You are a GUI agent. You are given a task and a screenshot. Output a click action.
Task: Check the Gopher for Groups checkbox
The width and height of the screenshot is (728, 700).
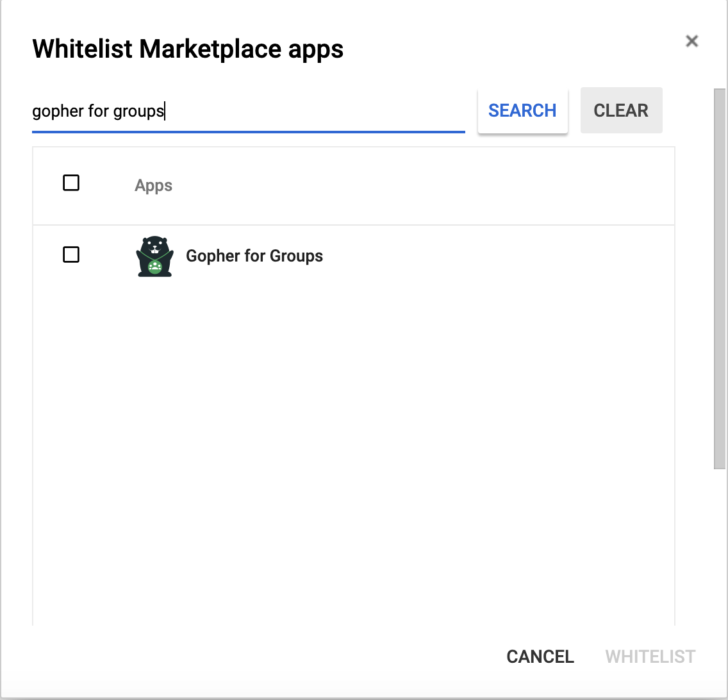[71, 255]
